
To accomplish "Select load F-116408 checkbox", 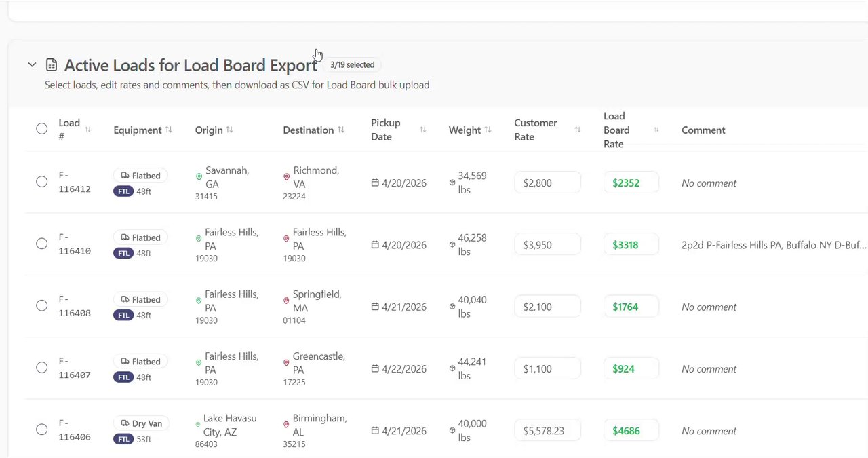I will 42,305.
